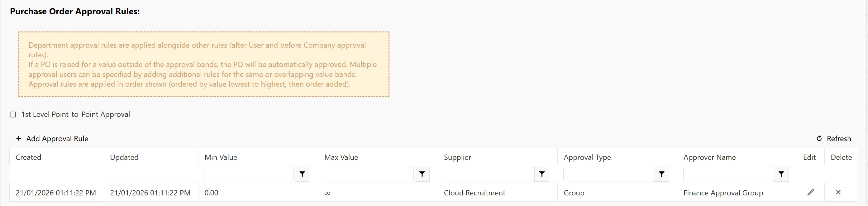Click the Purchase Order Approval Rules heading

75,12
